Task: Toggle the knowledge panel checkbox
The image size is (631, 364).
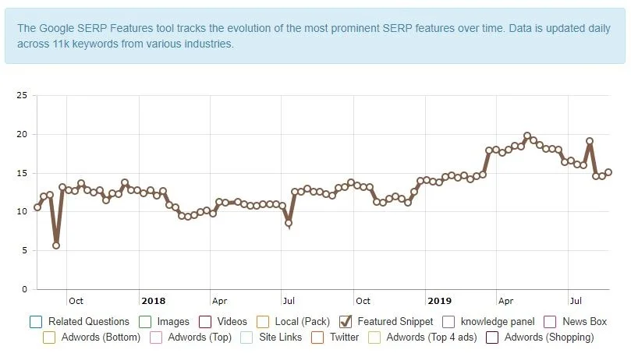Action: (x=448, y=321)
